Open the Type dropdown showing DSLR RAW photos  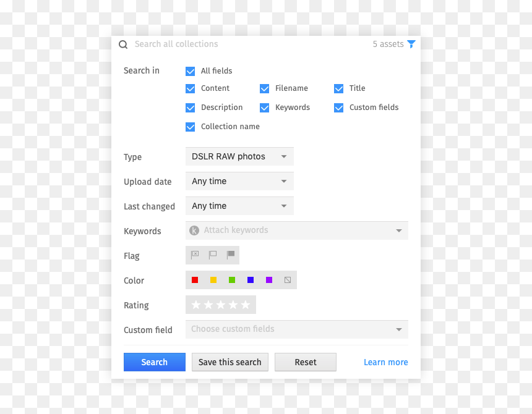(x=239, y=156)
